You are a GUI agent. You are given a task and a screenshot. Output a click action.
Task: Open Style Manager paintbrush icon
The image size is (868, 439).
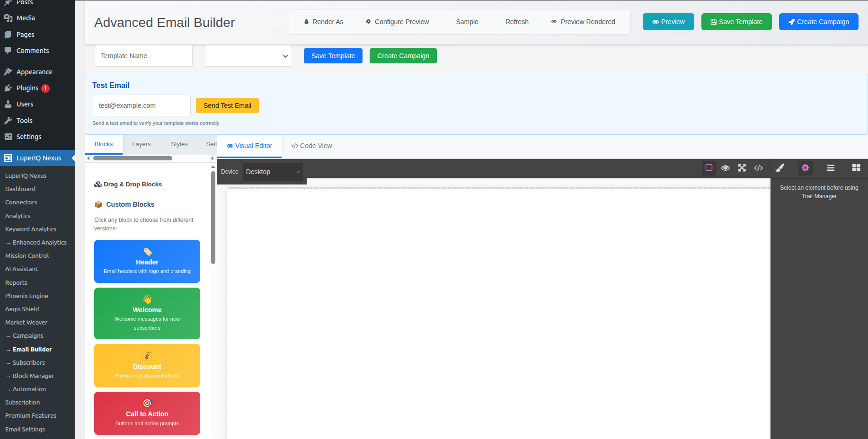click(x=780, y=168)
